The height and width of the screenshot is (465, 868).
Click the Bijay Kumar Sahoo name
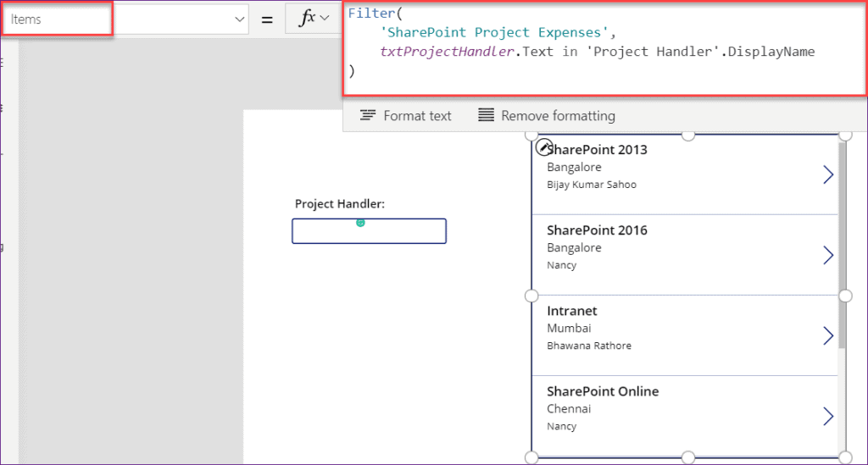592,185
